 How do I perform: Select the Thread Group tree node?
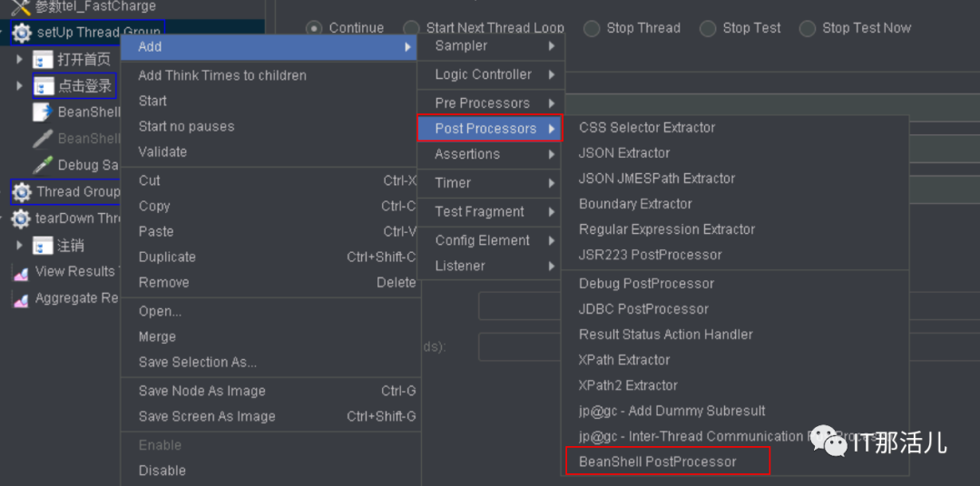78,192
